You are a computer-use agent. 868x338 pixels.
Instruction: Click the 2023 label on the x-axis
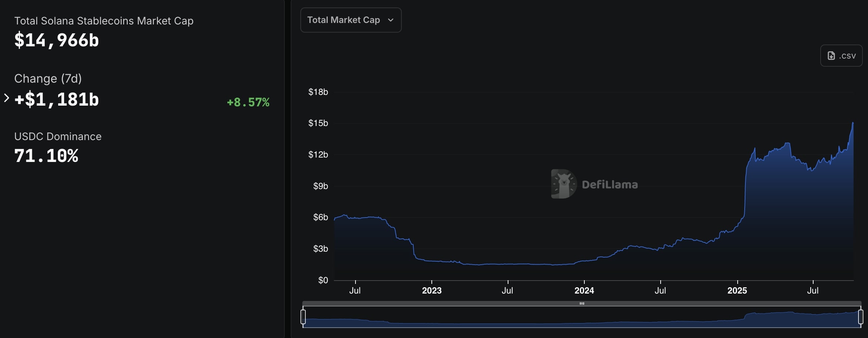pyautogui.click(x=431, y=291)
